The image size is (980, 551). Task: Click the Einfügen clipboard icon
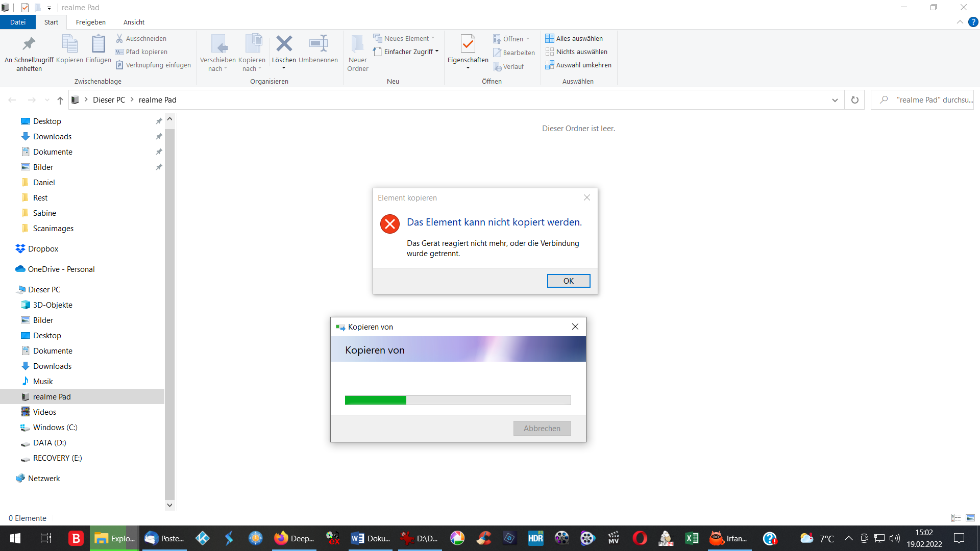pyautogui.click(x=99, y=44)
